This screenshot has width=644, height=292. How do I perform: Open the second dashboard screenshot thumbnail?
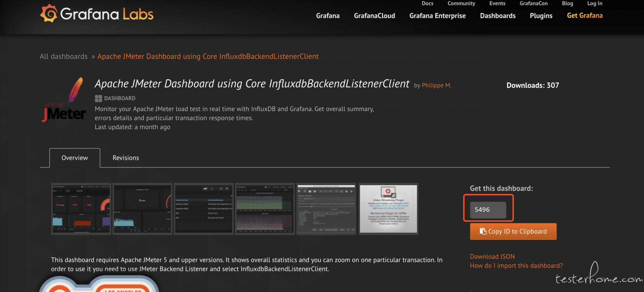click(x=143, y=209)
